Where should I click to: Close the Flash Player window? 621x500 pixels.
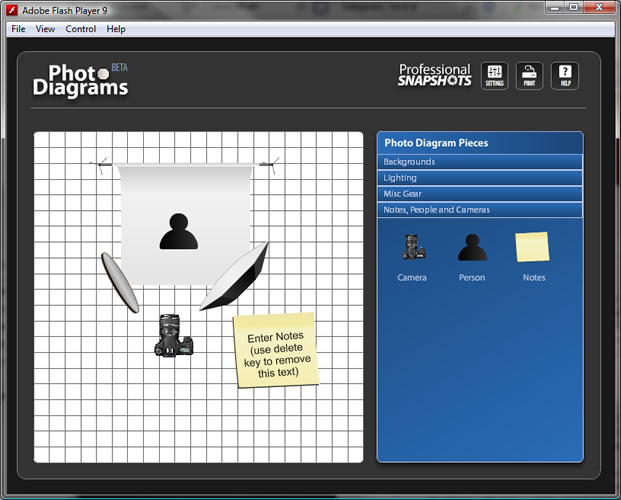tap(598, 8)
